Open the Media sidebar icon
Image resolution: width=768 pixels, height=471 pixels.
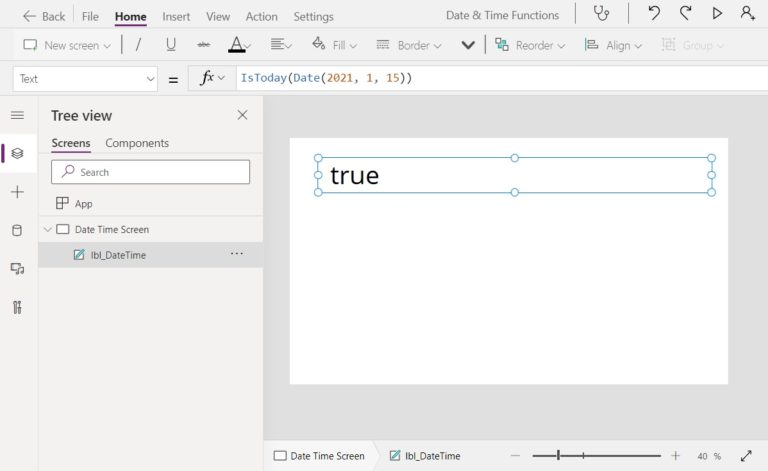coord(17,269)
